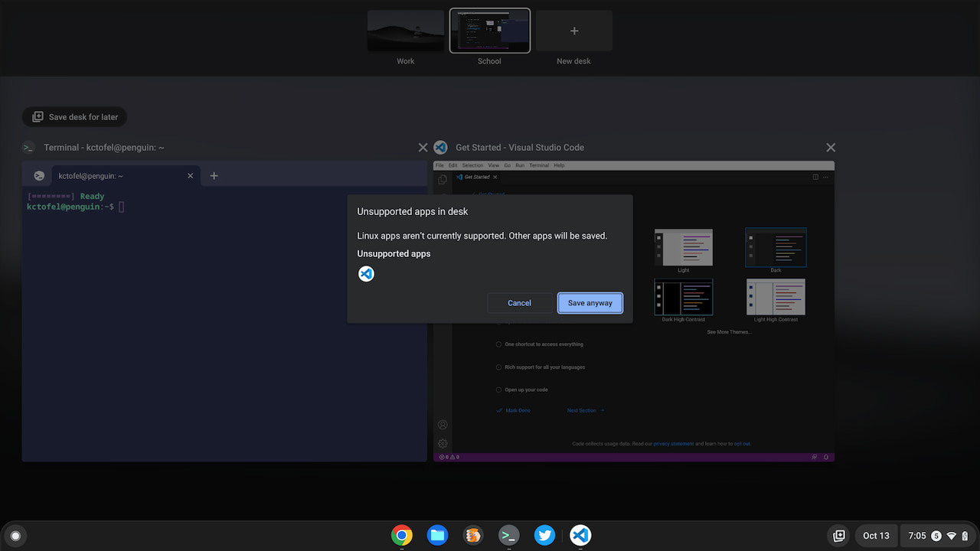Select One shortcut to access everything step
The width and height of the screenshot is (980, 551).
click(x=540, y=344)
